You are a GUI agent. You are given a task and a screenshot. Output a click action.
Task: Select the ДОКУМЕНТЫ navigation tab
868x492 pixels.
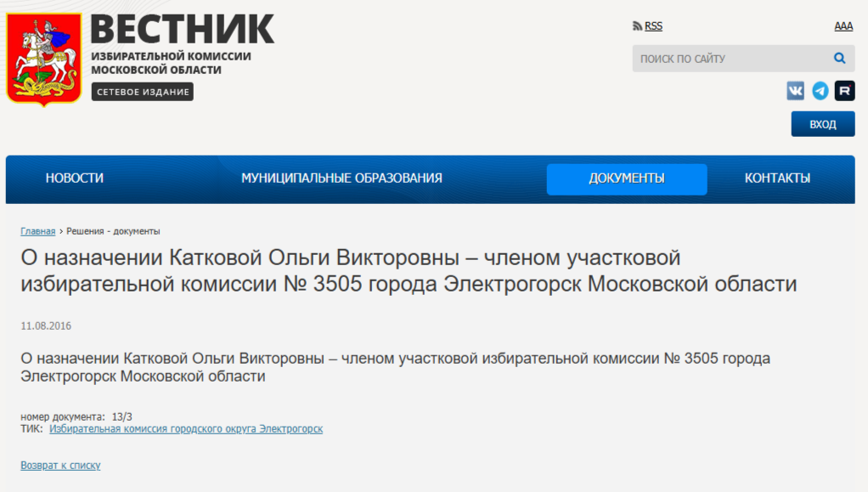coord(627,178)
